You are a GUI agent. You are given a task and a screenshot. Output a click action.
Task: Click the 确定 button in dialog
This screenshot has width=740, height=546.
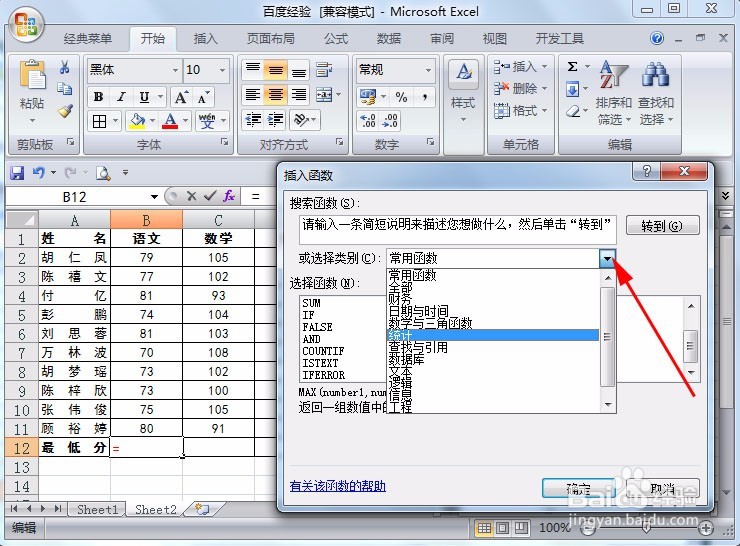[579, 489]
